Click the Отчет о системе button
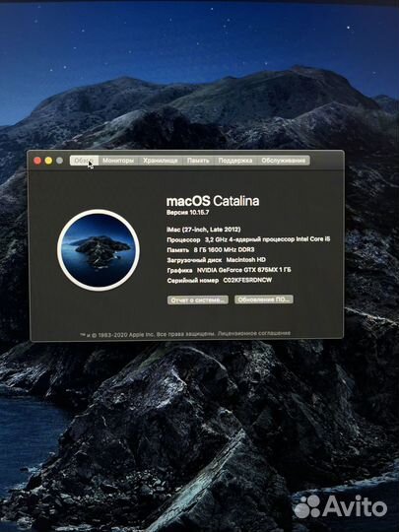 coord(198,299)
